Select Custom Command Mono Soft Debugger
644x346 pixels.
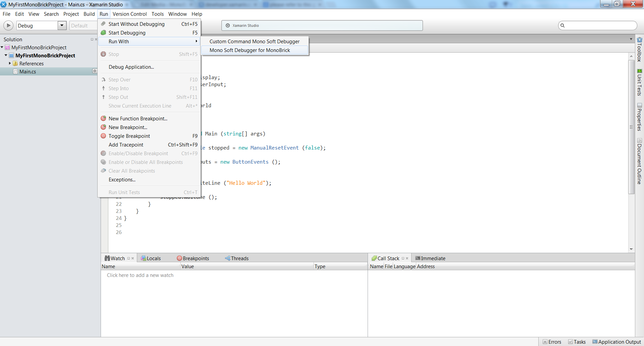(x=254, y=41)
